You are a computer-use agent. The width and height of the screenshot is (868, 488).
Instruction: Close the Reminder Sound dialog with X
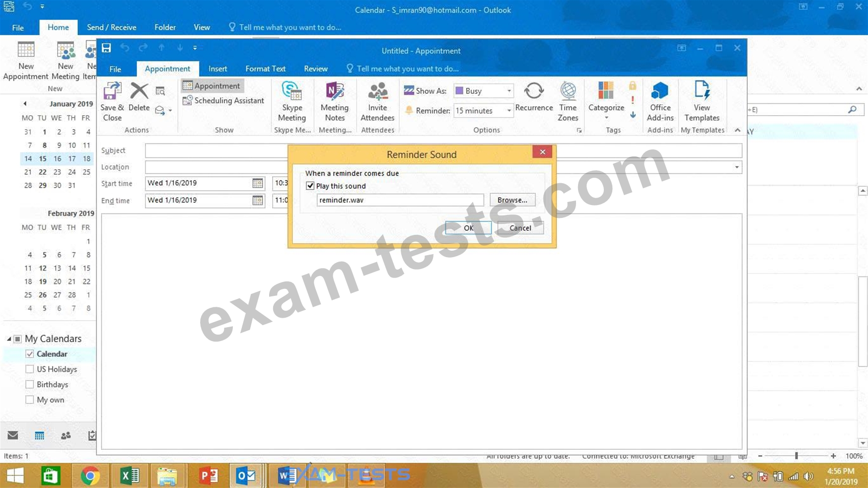542,152
